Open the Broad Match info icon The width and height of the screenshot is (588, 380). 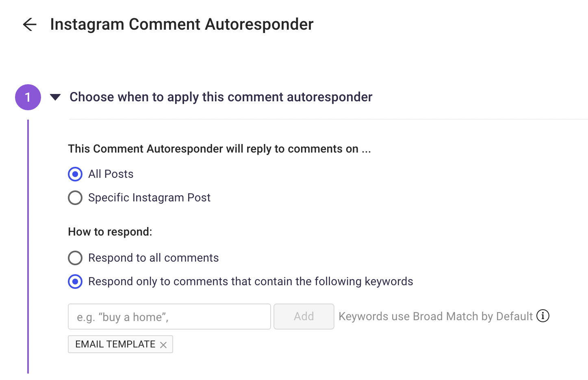click(542, 316)
